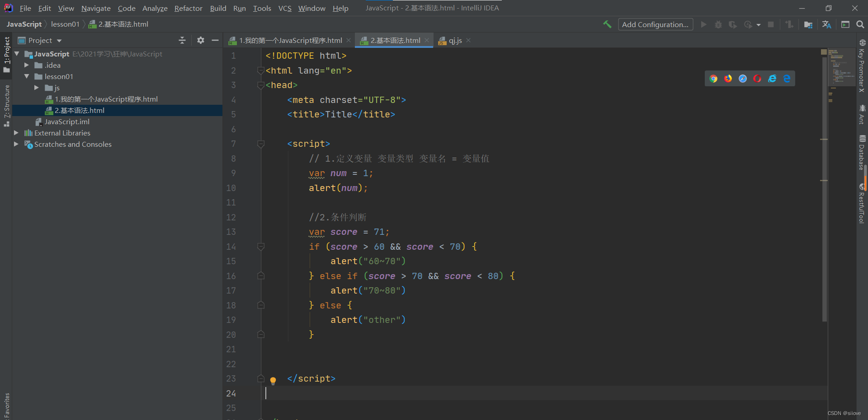Hide Project panel with minimize bar
Image resolution: width=868 pixels, height=420 pixels.
point(216,40)
